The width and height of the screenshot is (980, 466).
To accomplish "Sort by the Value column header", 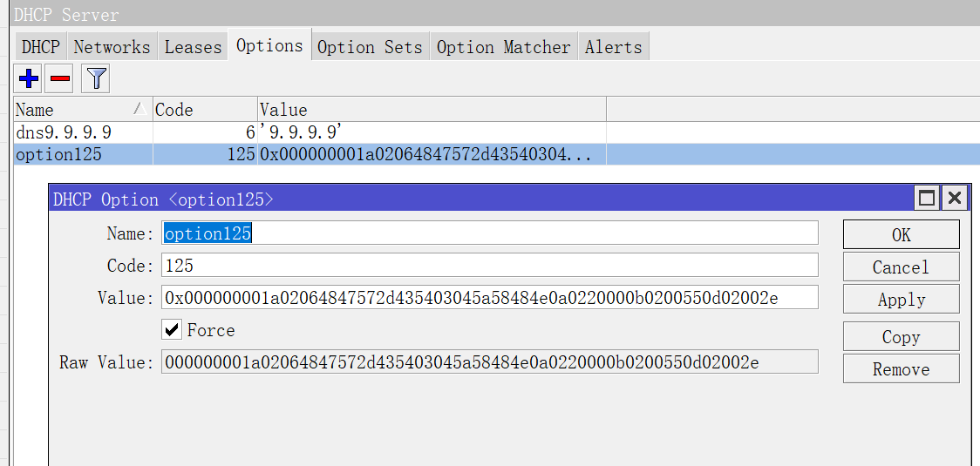I will [432, 110].
